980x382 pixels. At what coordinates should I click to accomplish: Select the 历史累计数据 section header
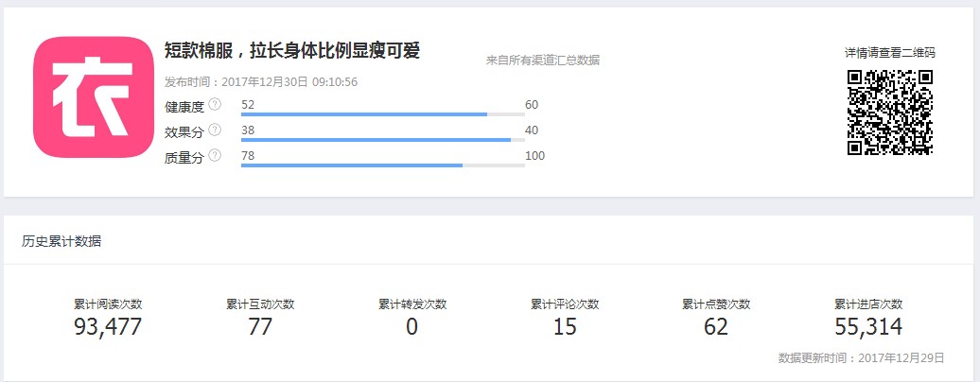click(x=61, y=241)
